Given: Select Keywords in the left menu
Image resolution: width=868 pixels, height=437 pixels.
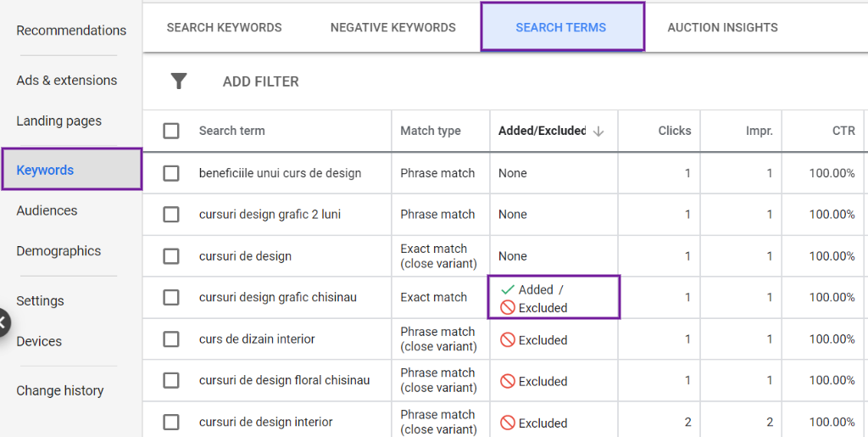Looking at the screenshot, I should pyautogui.click(x=72, y=170).
